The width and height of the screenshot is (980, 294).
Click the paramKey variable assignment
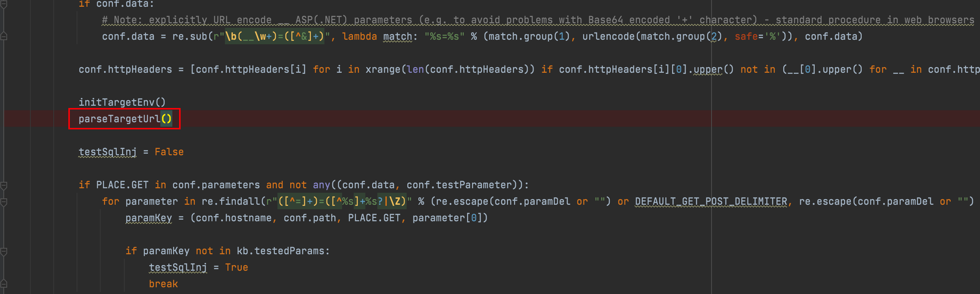pyautogui.click(x=148, y=218)
